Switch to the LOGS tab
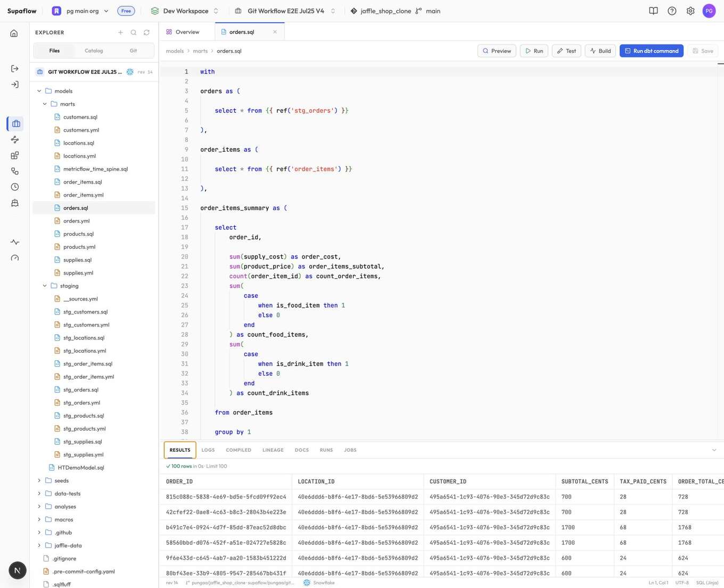 pos(208,450)
